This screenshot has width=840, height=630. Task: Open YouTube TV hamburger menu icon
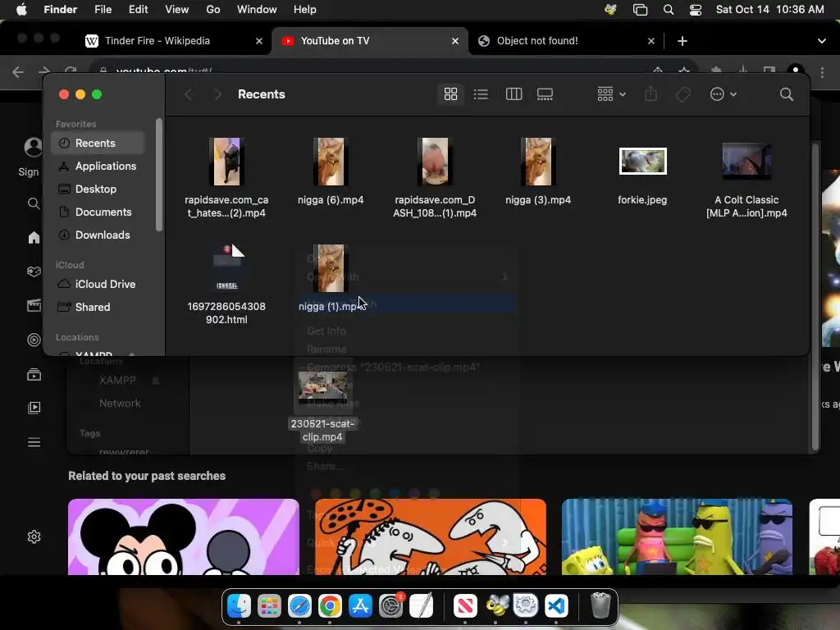(34, 442)
